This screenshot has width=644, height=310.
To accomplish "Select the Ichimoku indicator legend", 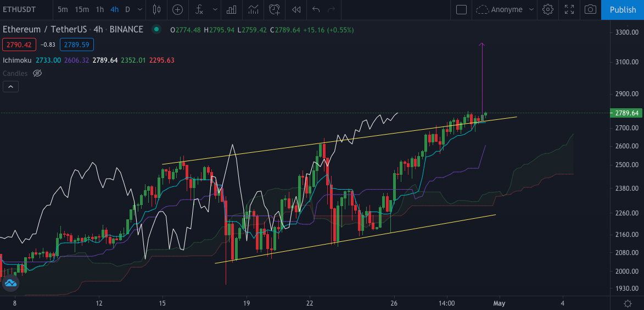I will [x=17, y=60].
